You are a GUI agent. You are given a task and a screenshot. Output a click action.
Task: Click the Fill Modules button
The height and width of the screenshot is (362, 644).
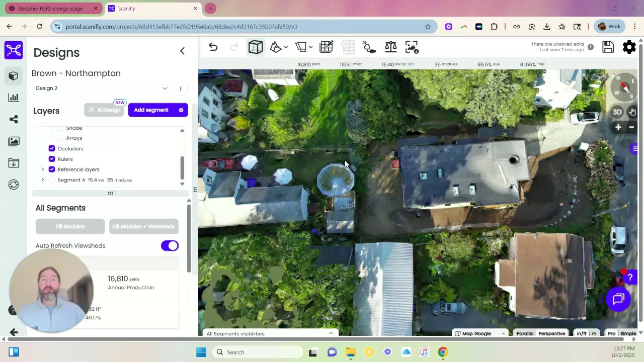pyautogui.click(x=70, y=227)
